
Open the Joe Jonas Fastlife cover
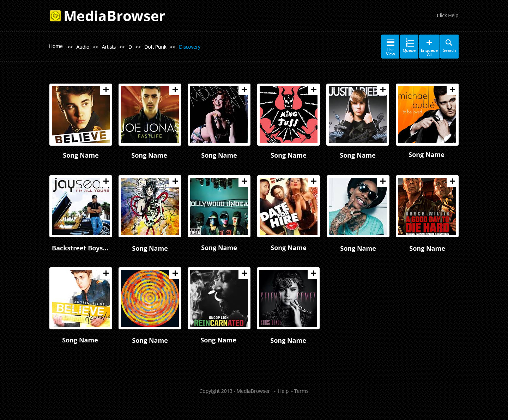tap(150, 115)
